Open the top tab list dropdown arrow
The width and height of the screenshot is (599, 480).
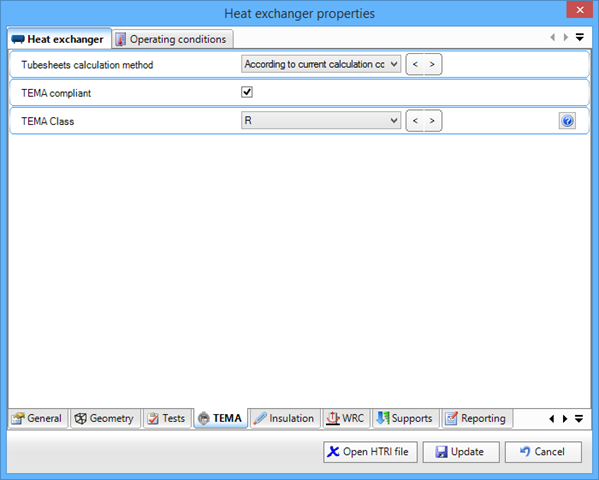(x=580, y=37)
